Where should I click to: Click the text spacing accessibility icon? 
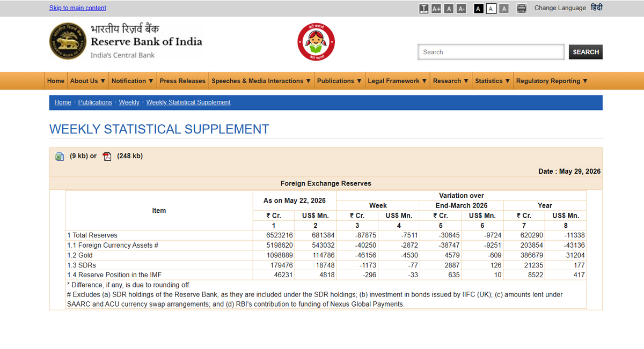(423, 9)
